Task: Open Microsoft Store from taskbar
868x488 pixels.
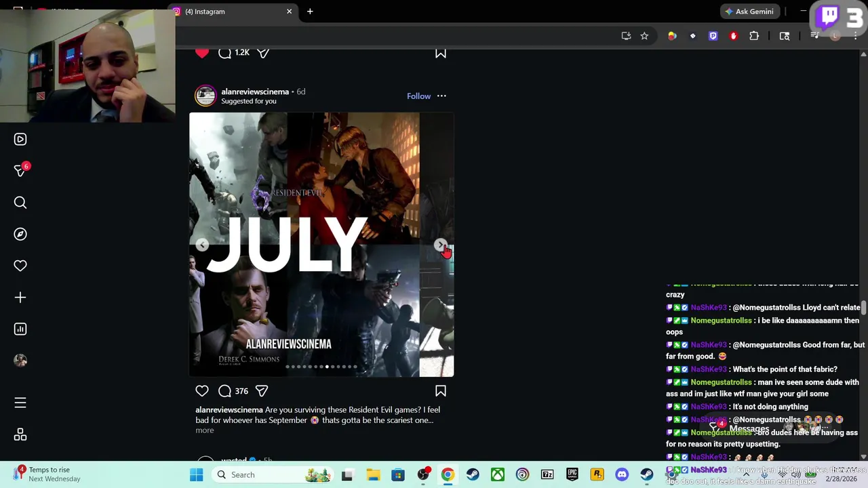Action: [398, 474]
